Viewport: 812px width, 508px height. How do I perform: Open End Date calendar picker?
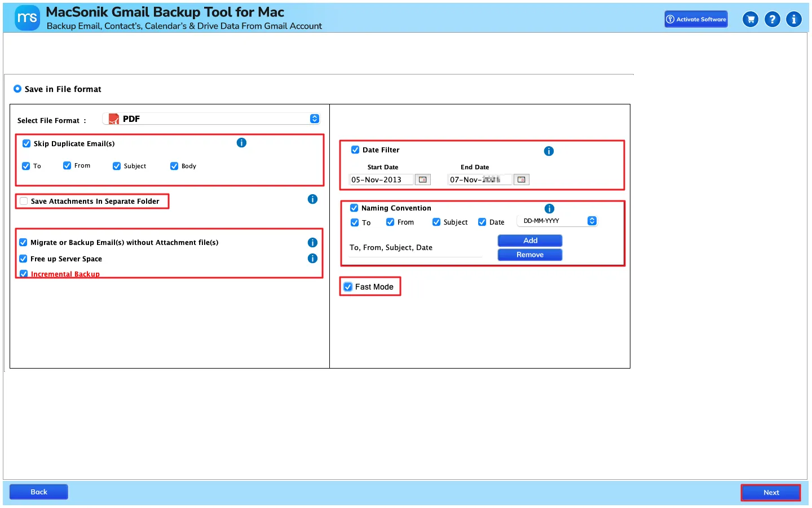(522, 179)
